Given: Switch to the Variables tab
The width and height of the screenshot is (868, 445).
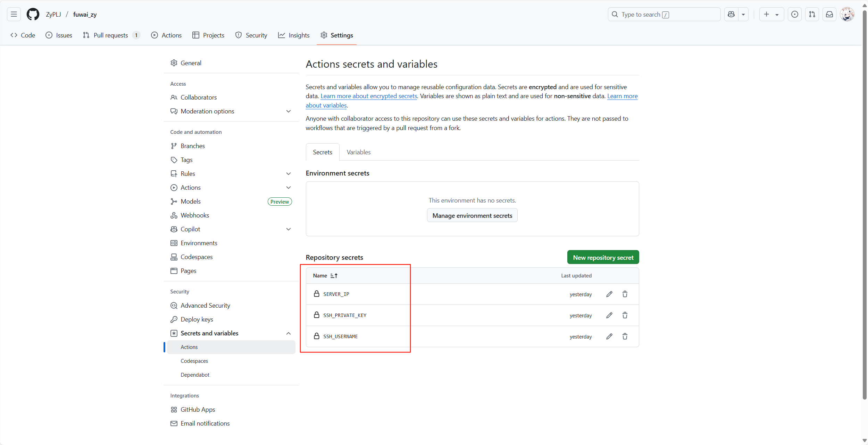Looking at the screenshot, I should tap(358, 152).
